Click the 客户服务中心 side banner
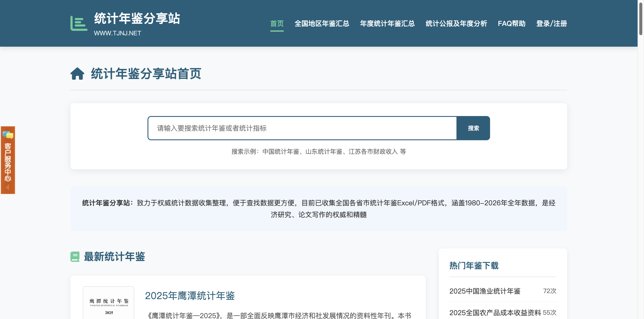 tap(8, 160)
